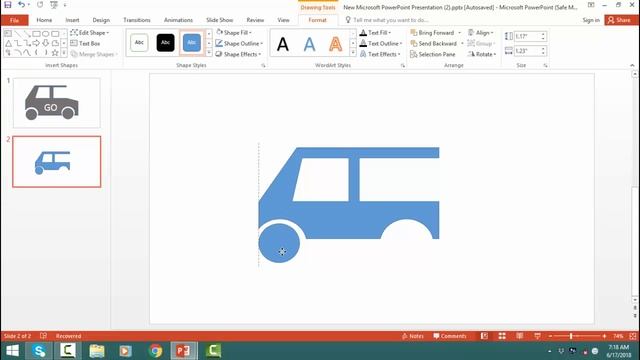640x360 pixels.
Task: Click the Sign in link
Action: [x=591, y=20]
